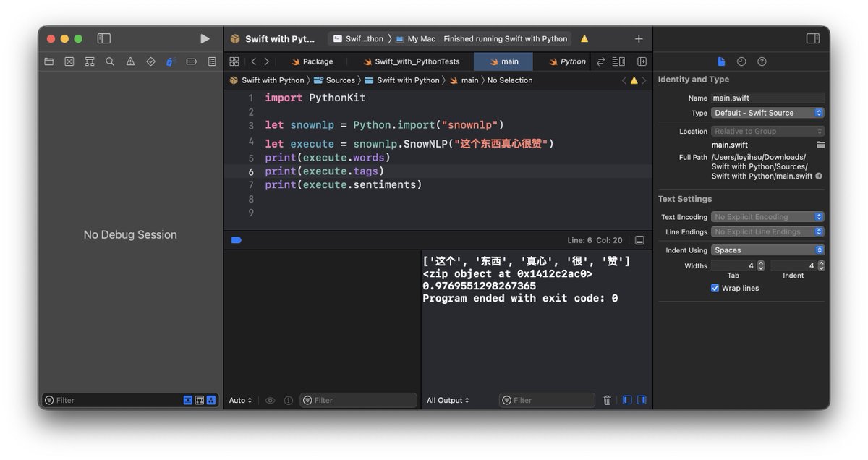868x460 pixels.
Task: Open the Test navigator diamond icon
Action: 150,61
